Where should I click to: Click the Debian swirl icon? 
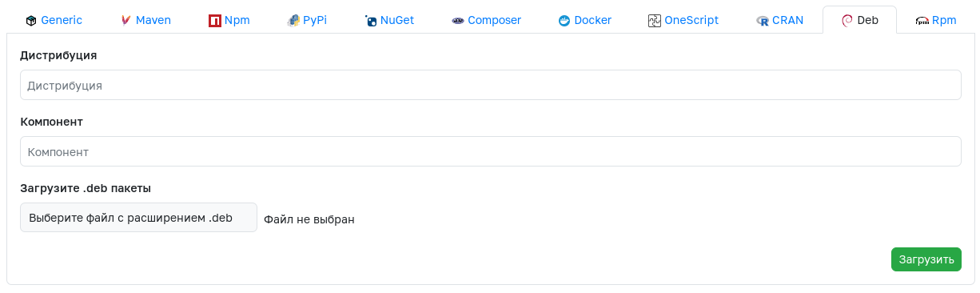(847, 21)
